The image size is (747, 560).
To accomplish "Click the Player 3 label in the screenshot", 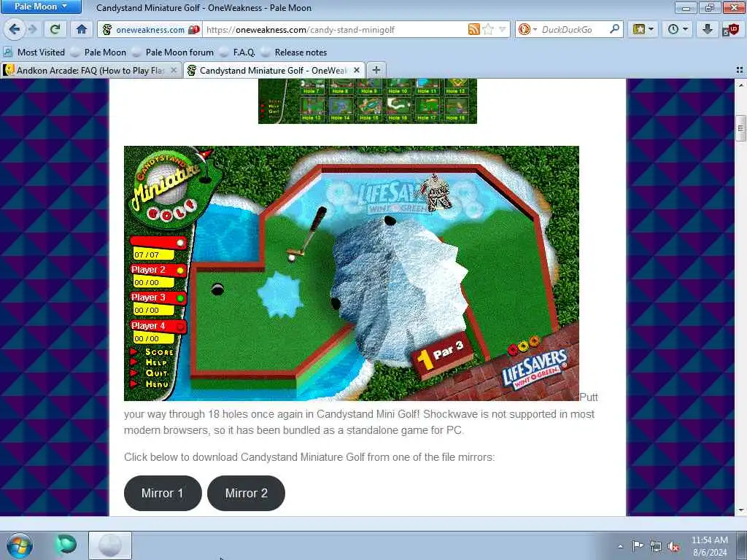I will point(148,297).
